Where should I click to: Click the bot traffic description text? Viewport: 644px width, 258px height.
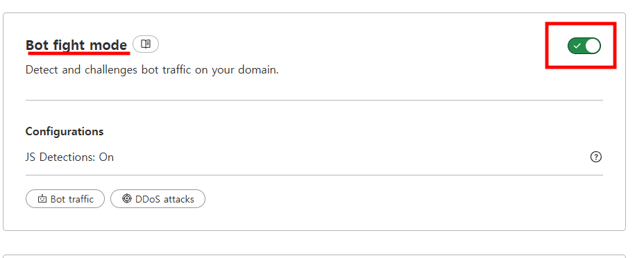coord(152,70)
